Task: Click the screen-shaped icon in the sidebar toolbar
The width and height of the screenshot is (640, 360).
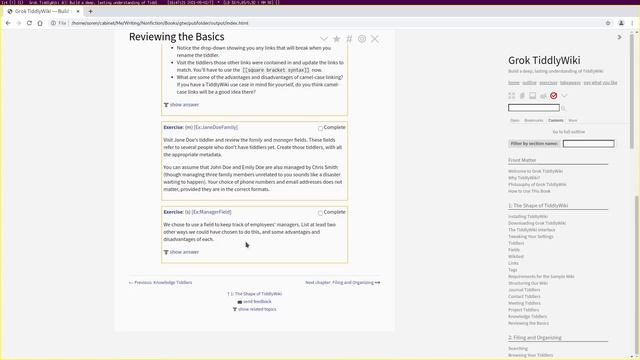Action: (533, 96)
